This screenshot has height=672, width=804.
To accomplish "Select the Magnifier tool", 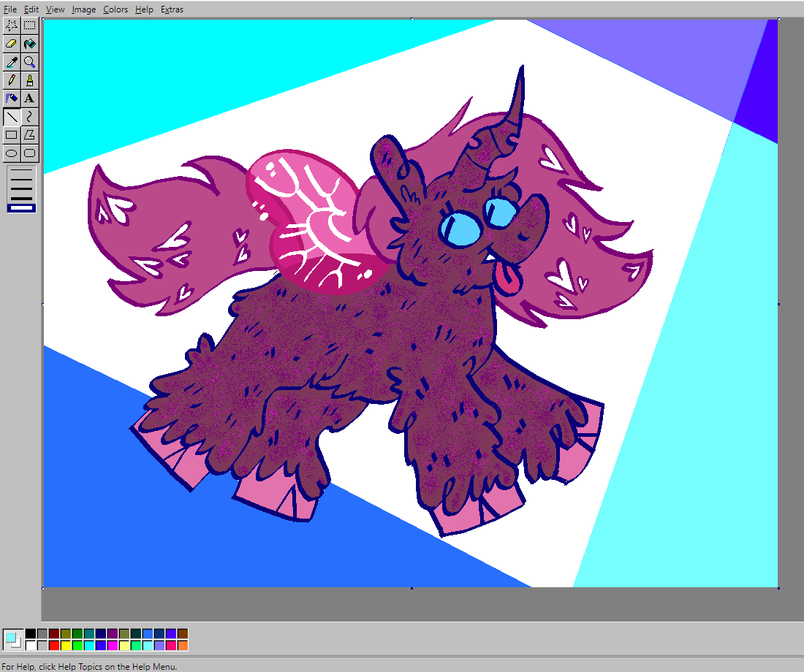I will coord(30,63).
